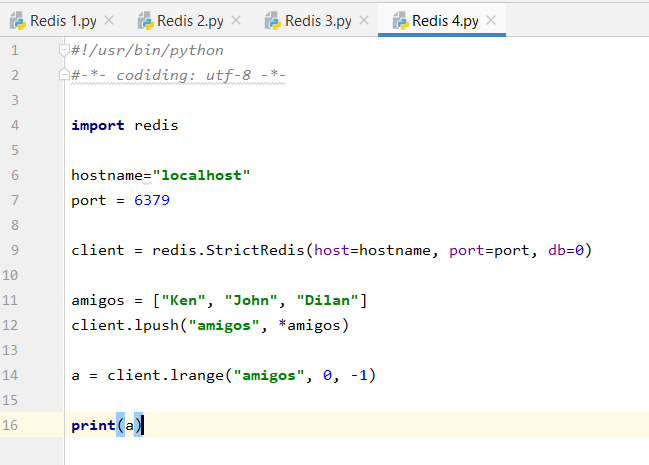Click the port number 6379
Image resolution: width=649 pixels, height=465 pixels.
point(151,200)
